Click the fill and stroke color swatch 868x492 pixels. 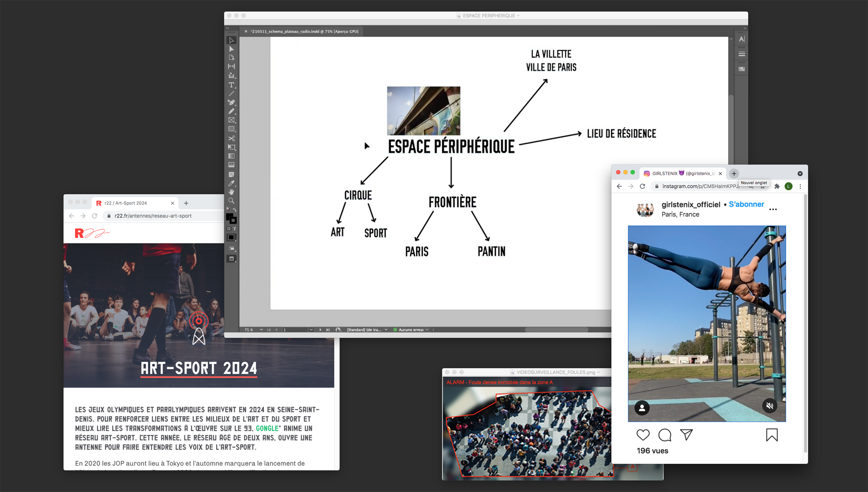(231, 219)
